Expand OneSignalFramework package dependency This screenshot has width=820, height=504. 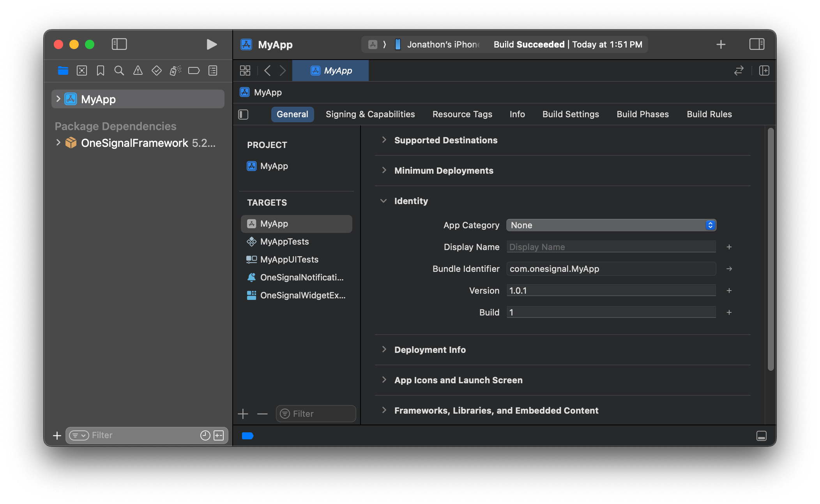point(58,143)
